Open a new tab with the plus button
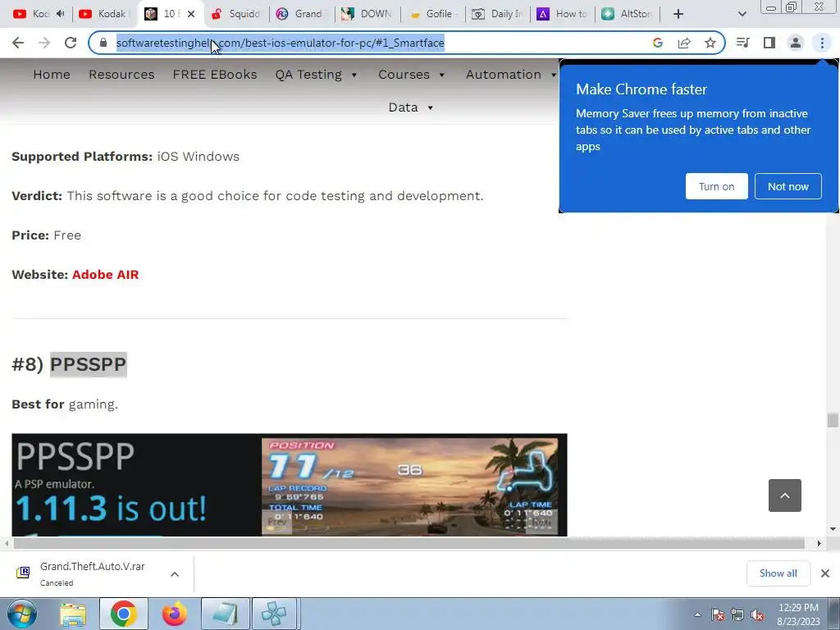 coord(678,14)
